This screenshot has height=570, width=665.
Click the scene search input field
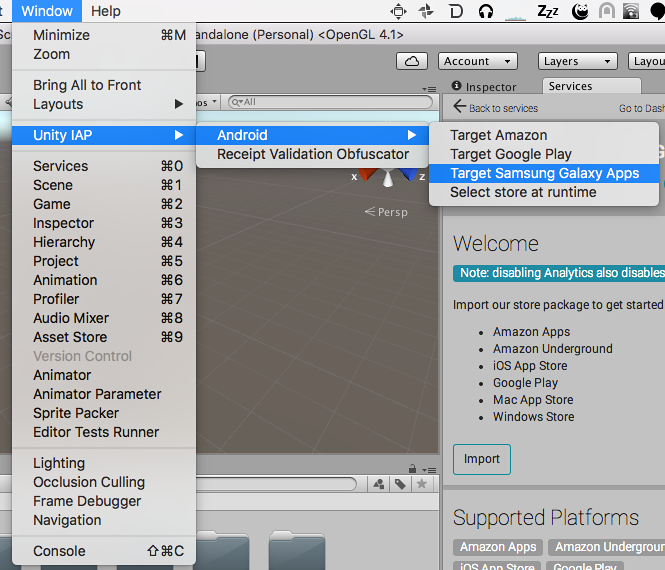click(328, 102)
